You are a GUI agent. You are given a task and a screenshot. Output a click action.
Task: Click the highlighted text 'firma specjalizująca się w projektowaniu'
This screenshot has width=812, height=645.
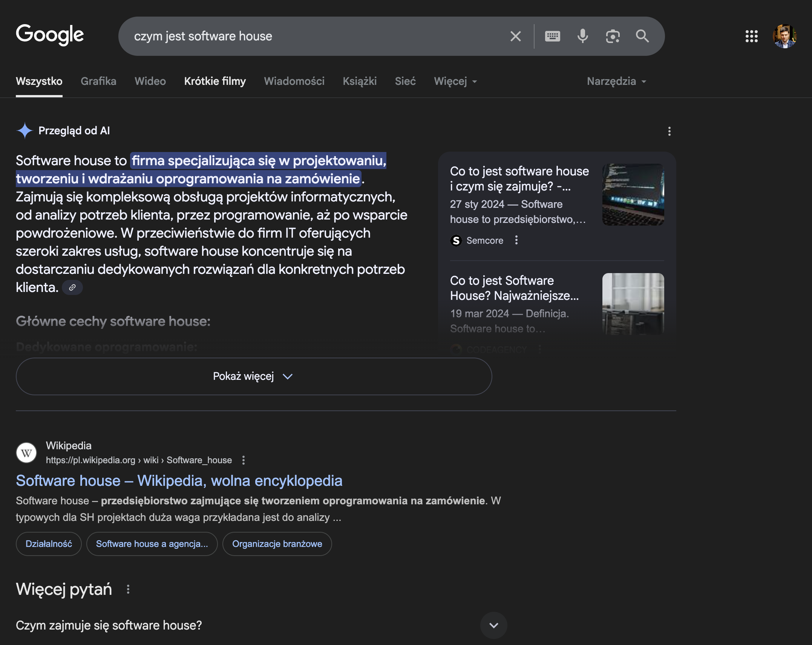click(x=259, y=161)
